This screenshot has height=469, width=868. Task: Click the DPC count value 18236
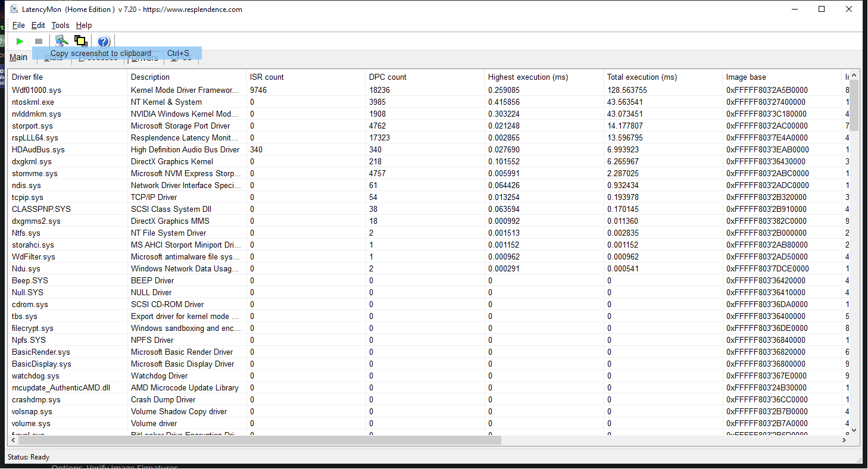[380, 90]
